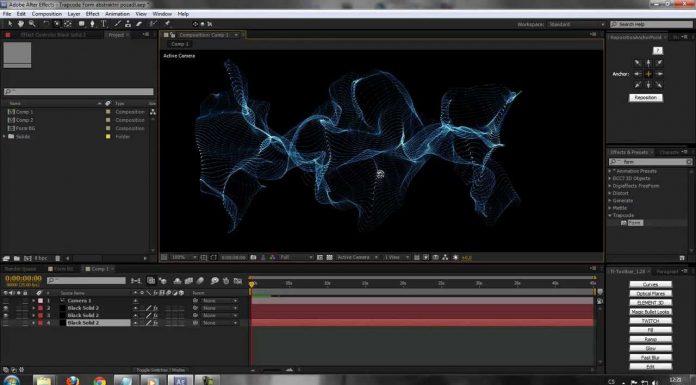This screenshot has width=696, height=385.
Task: Toggle Hide Shy Layers timeline icon
Action: click(x=178, y=281)
